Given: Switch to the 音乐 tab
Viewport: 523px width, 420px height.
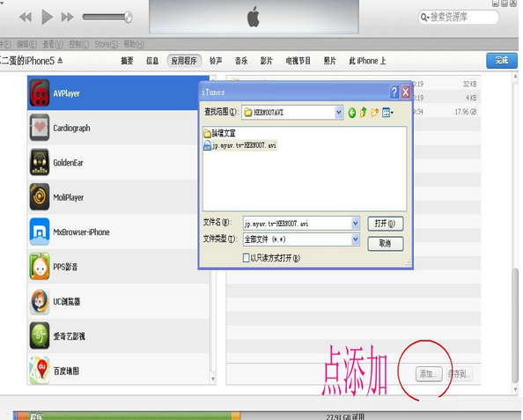Looking at the screenshot, I should coord(241,61).
